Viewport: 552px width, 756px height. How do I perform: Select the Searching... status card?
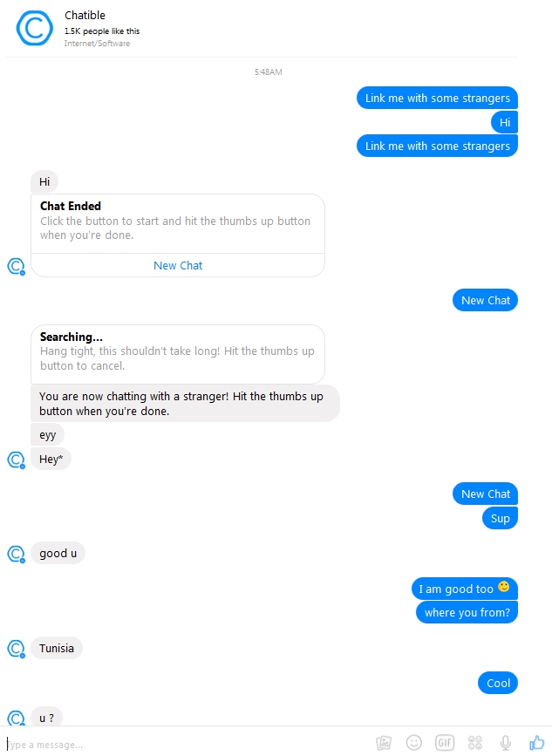click(178, 354)
